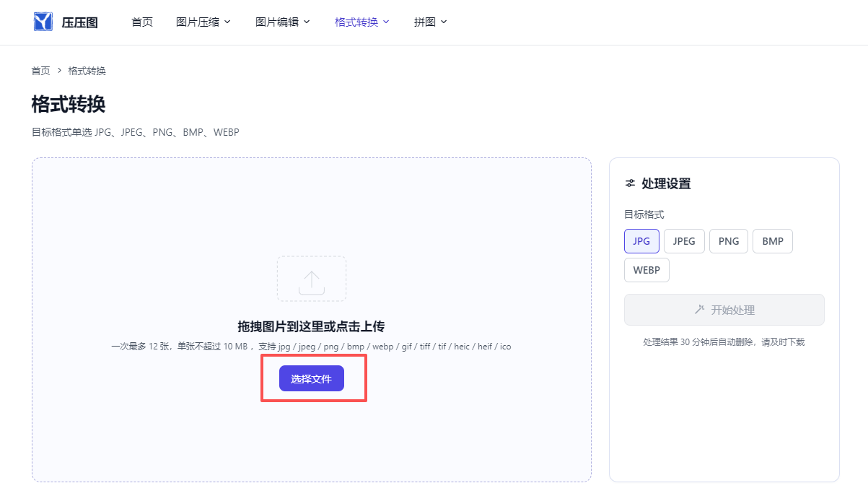The height and width of the screenshot is (496, 868).
Task: Click the 压压图 brand name text
Action: (x=80, y=22)
